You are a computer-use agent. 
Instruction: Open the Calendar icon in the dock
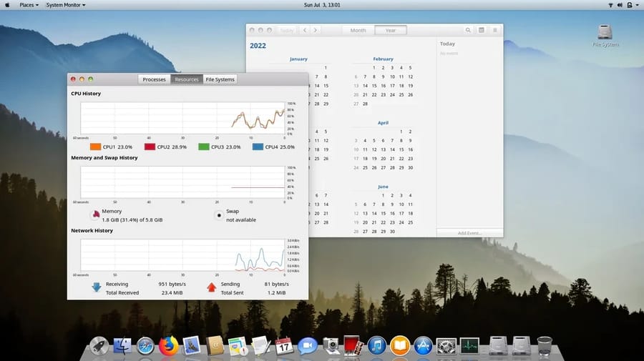(284, 346)
